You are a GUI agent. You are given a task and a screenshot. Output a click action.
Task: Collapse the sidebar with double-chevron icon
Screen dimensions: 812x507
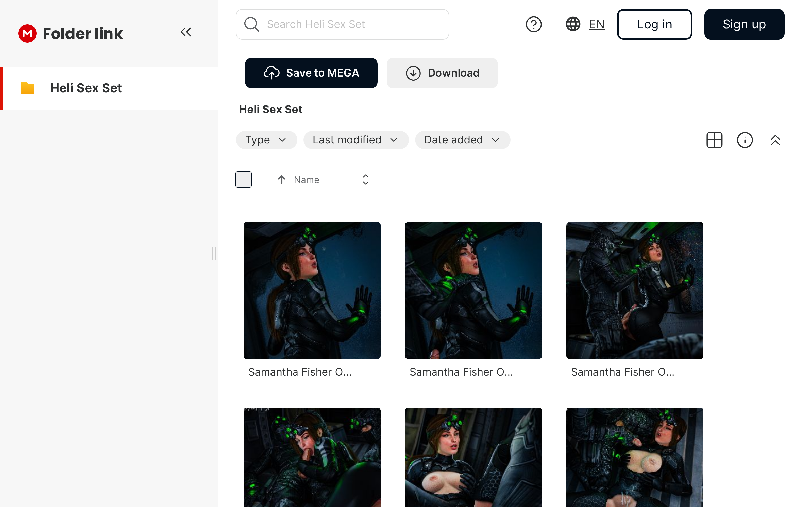point(185,32)
